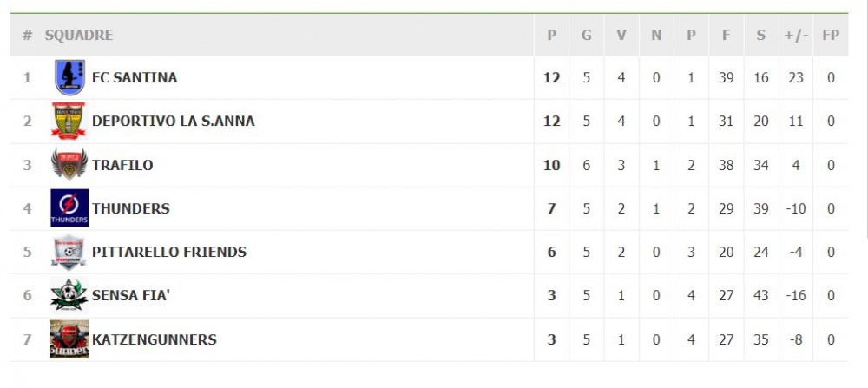Screen dimensions: 868x388
Task: Open the SENSA FIA' team name link
Action: point(131,296)
